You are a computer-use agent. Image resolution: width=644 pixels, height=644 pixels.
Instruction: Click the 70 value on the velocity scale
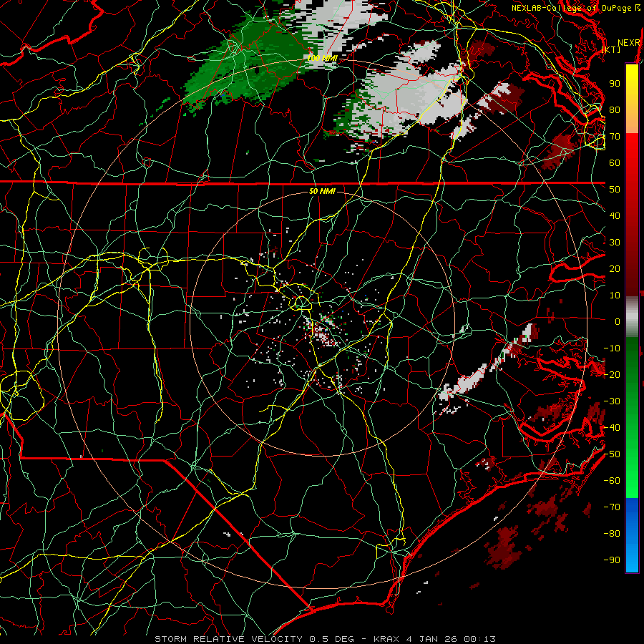click(615, 137)
